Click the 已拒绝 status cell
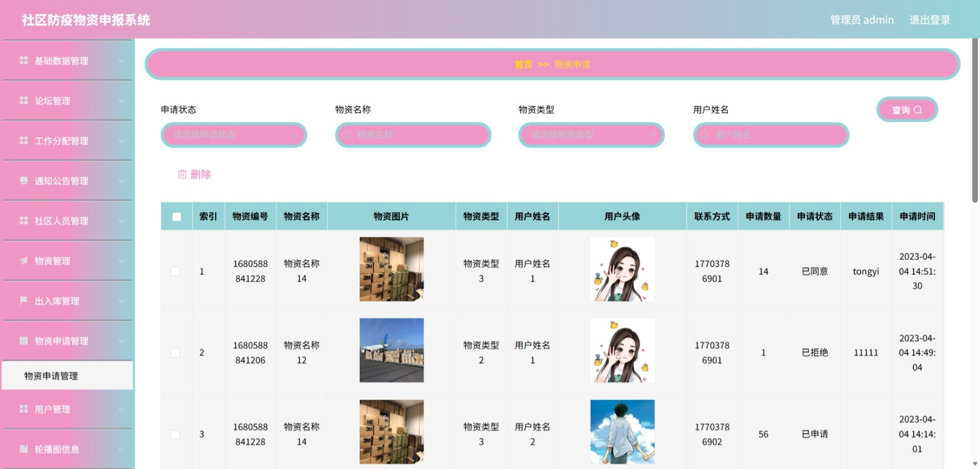Viewport: 980px width, 469px height. [x=815, y=353]
